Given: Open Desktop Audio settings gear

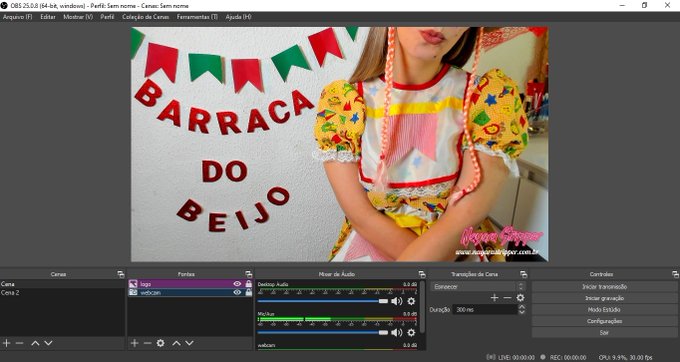Looking at the screenshot, I should 411,301.
